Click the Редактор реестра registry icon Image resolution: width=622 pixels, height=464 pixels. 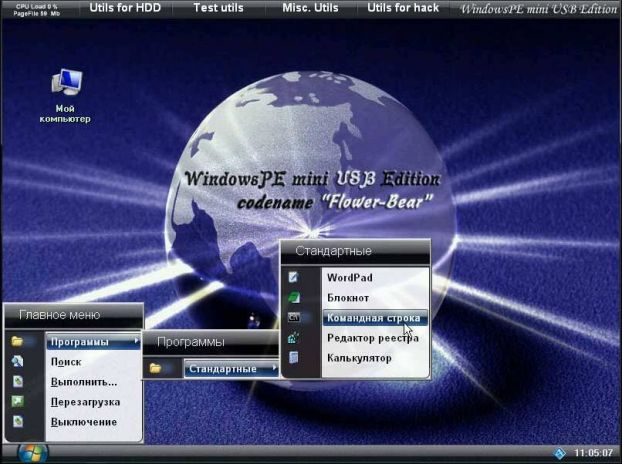[294, 338]
